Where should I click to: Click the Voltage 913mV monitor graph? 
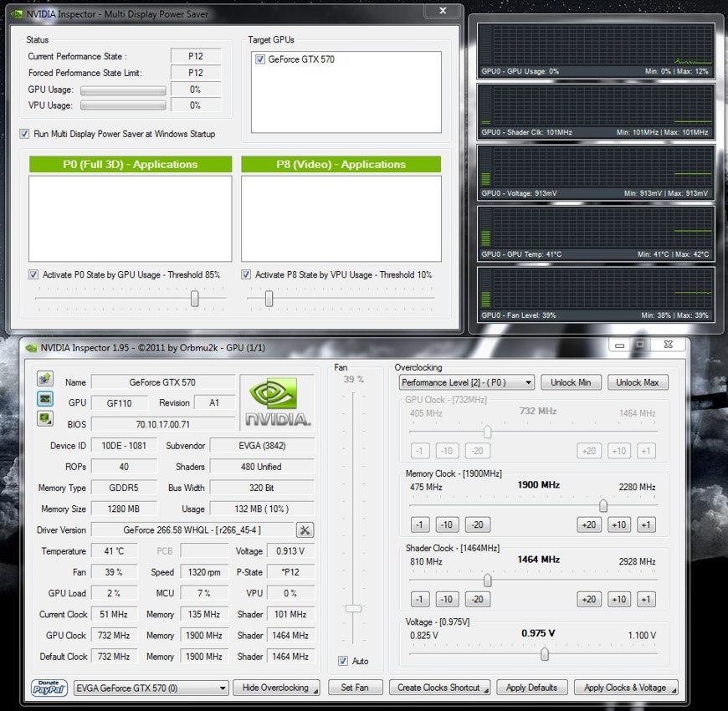596,172
